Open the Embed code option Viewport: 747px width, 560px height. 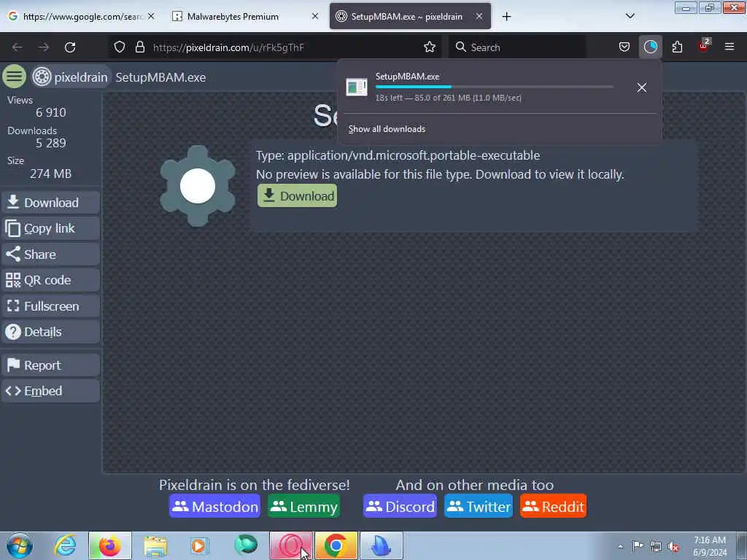click(50, 391)
